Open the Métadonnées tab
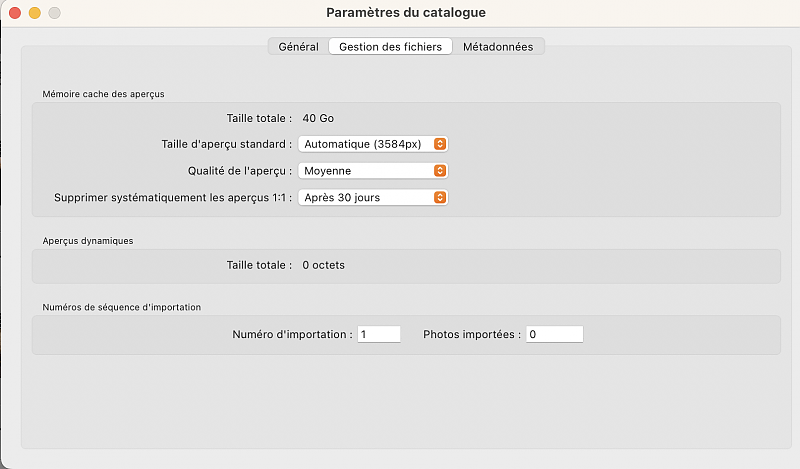800x469 pixels. point(498,46)
